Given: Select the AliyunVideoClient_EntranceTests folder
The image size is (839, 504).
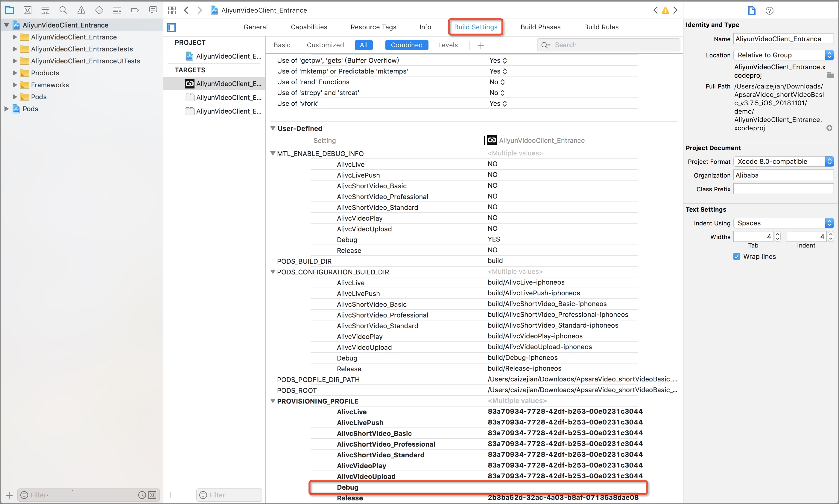Looking at the screenshot, I should click(82, 49).
